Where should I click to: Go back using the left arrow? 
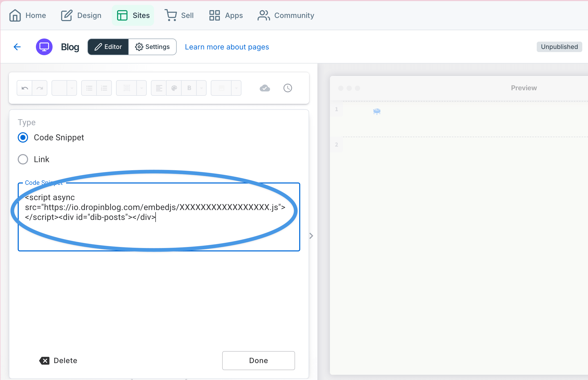17,47
